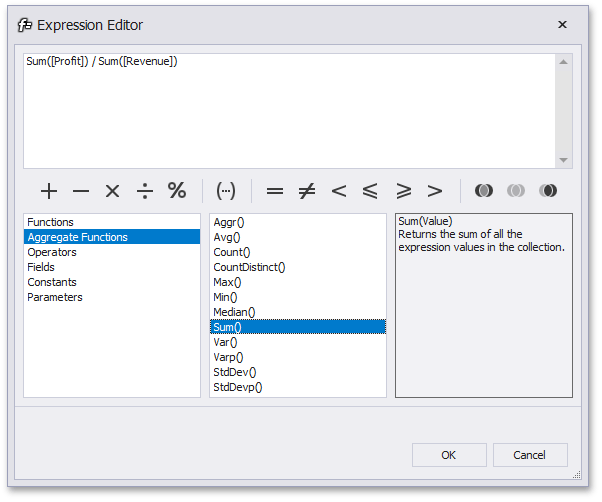Screen dimensions: 602x502
Task: Click the Cancel button
Action: 529,455
